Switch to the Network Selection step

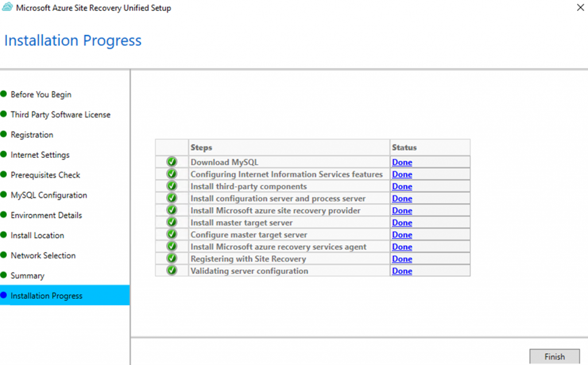coord(43,255)
